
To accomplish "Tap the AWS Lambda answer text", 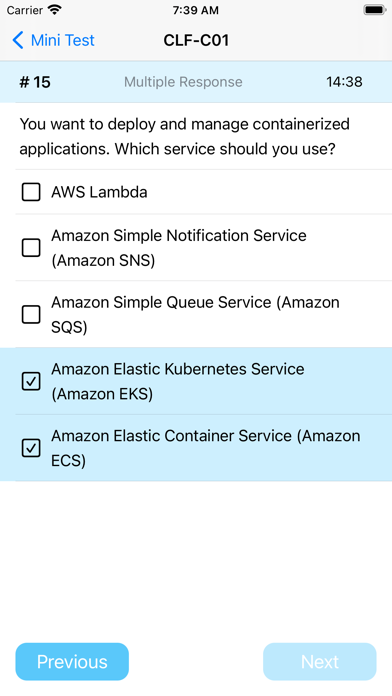I will coord(99,192).
